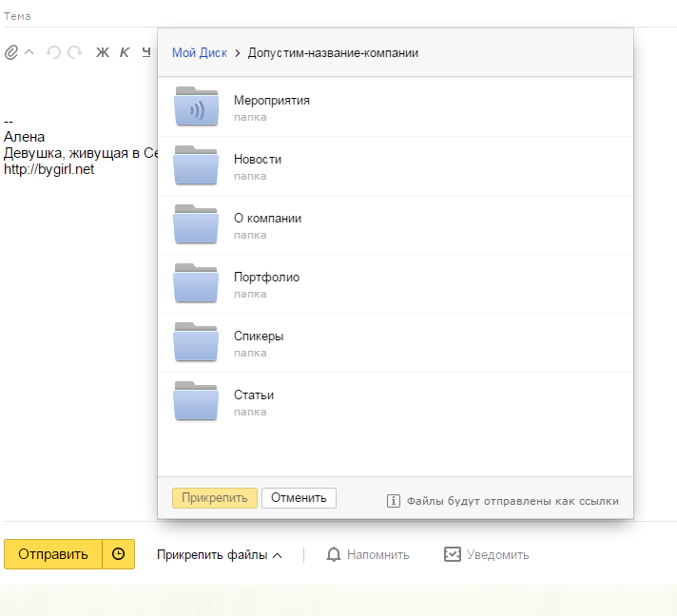Screen dimensions: 677x616
Task: Go back to Мой Диск breadcrumb
Action: click(x=200, y=52)
